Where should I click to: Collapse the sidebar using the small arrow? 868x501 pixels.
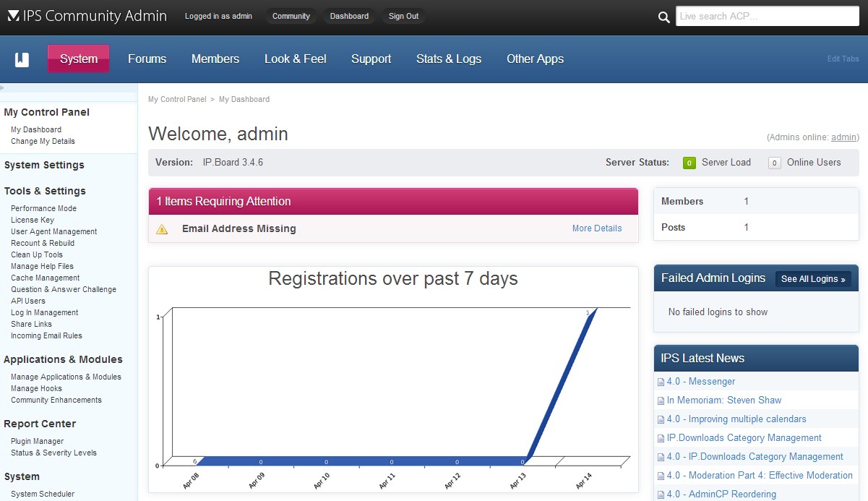pyautogui.click(x=2, y=87)
